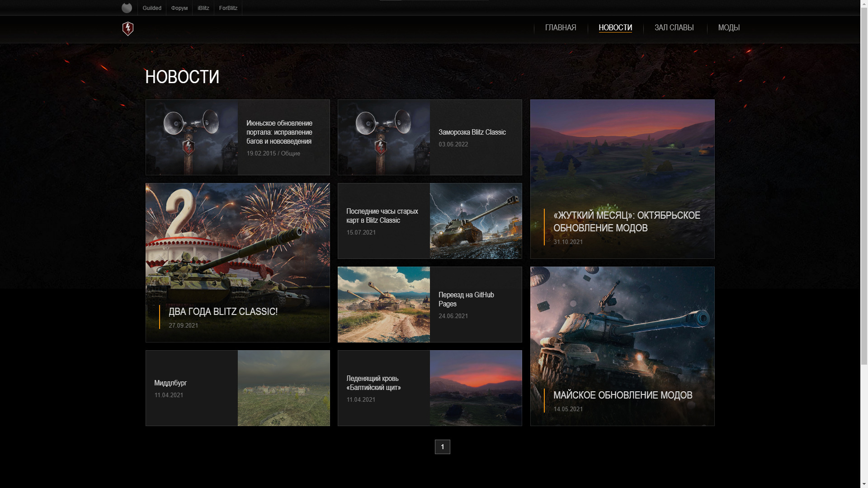868x488 pixels.
Task: Open the ДВА ГОДА BLITZ CLASSIC banner
Action: coord(223,312)
